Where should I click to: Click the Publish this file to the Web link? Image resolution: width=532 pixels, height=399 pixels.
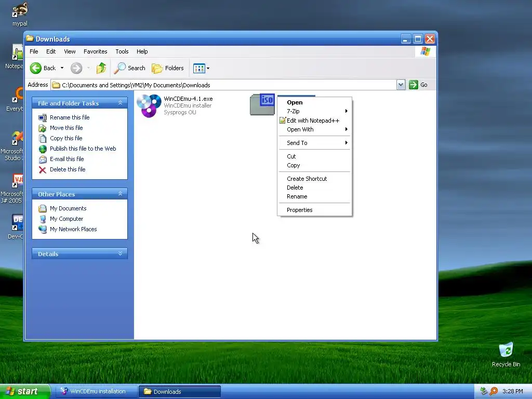(x=83, y=149)
